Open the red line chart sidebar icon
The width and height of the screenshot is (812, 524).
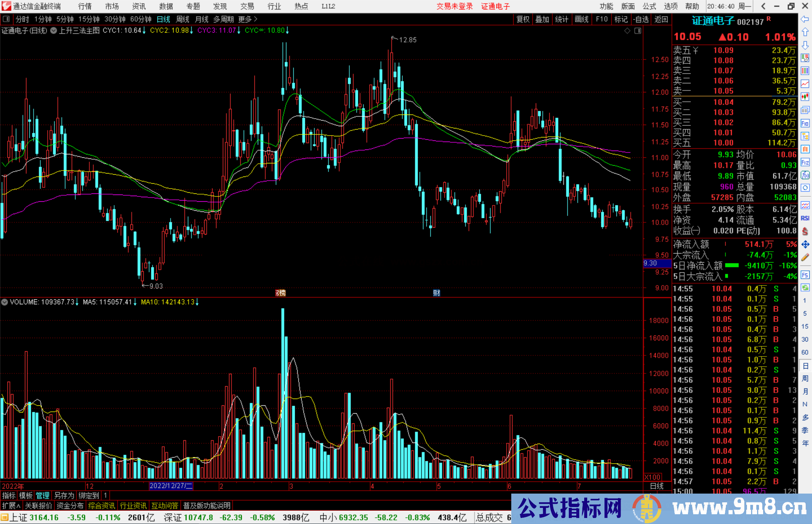[805, 84]
